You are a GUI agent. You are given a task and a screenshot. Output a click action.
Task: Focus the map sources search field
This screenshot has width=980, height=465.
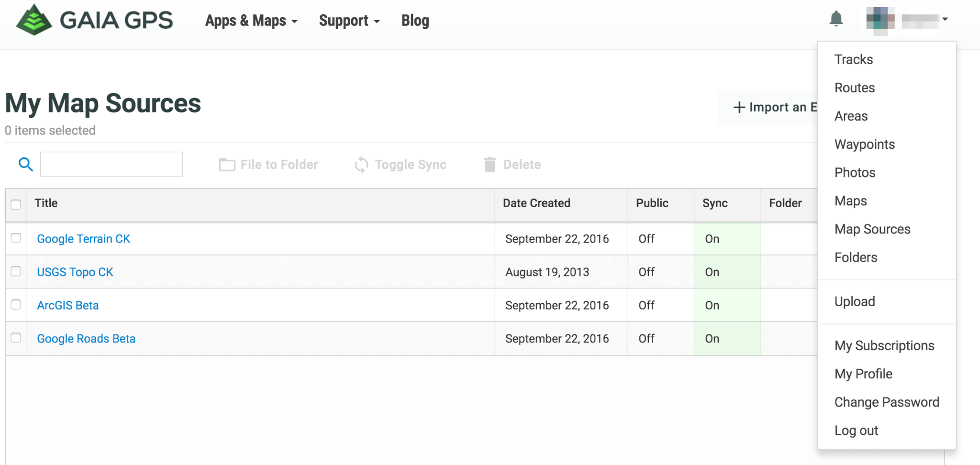[x=111, y=164]
